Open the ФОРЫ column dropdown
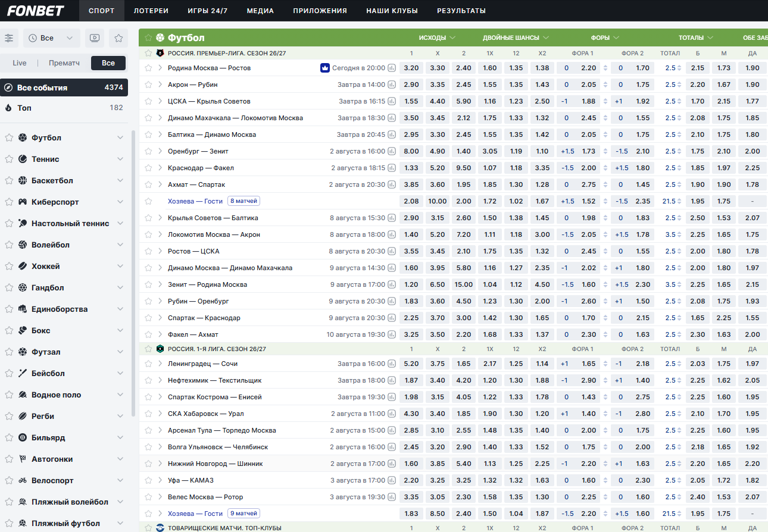Viewport: 768px width, 532px height. 605,37
